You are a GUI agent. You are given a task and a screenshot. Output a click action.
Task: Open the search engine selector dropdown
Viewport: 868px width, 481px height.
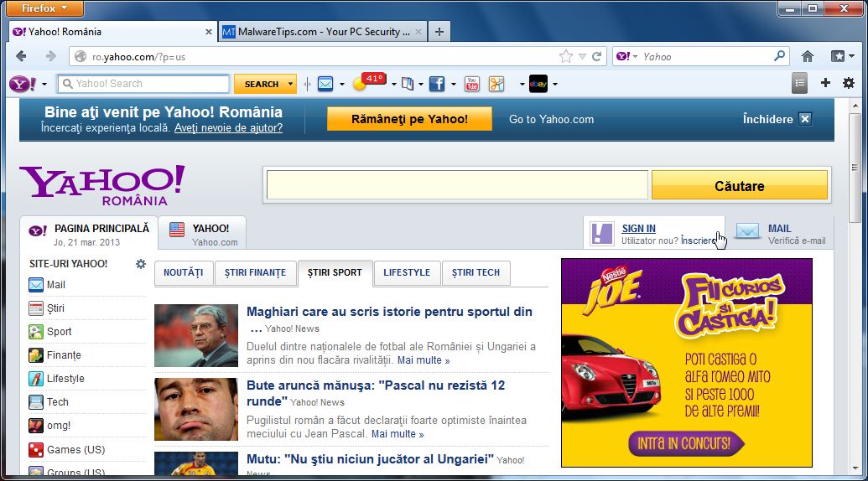628,56
